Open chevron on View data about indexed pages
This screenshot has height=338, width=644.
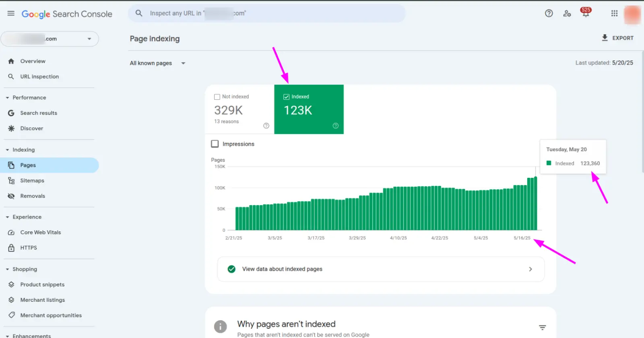coord(530,269)
